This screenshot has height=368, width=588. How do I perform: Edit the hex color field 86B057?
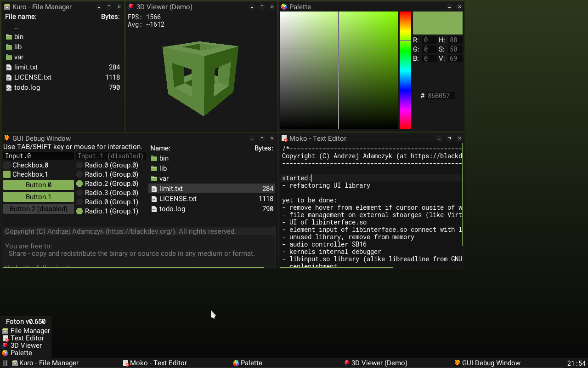click(x=441, y=96)
